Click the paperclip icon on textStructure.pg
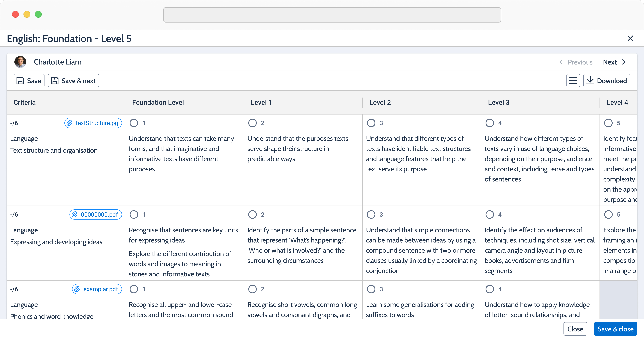 tap(69, 123)
